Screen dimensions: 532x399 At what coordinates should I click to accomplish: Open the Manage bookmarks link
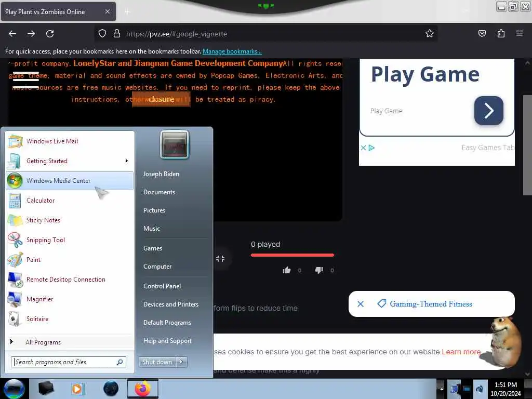232,51
